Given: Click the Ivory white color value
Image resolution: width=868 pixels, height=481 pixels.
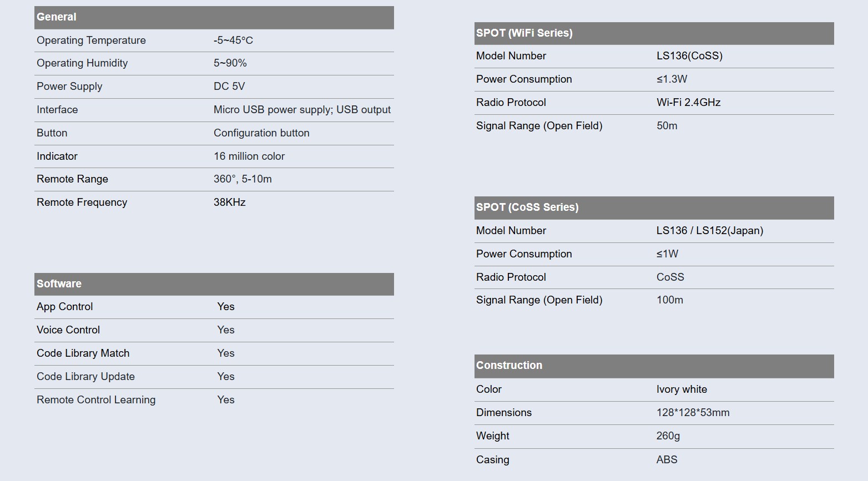Looking at the screenshot, I should click(x=682, y=389).
